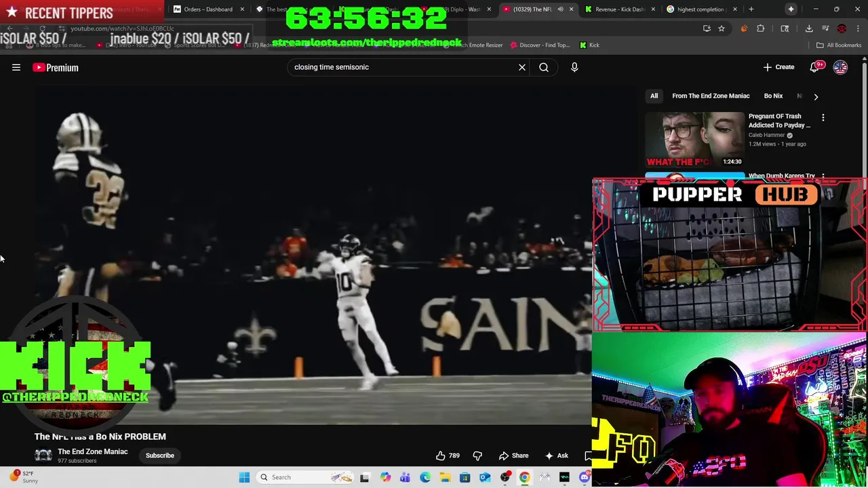Switch to highest completion Google tab
This screenshot has width=868, height=488.
click(701, 9)
